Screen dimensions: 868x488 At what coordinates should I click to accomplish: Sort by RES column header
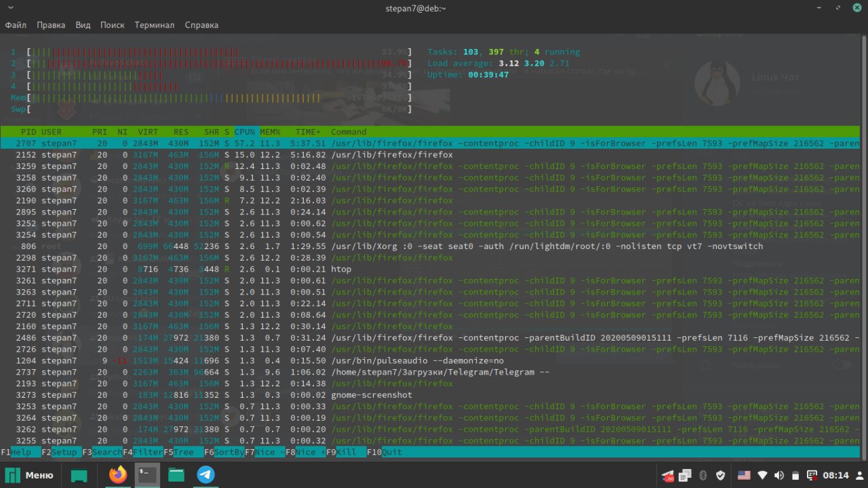[x=181, y=132]
